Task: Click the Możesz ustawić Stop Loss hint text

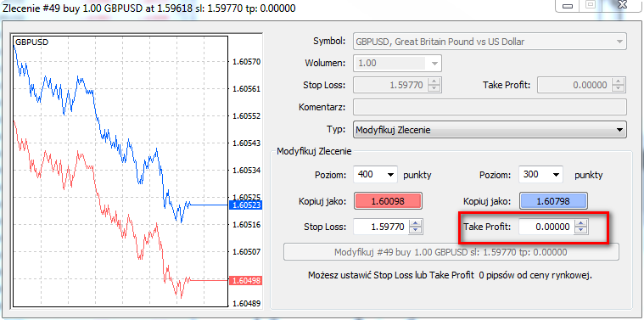Action: pos(451,275)
